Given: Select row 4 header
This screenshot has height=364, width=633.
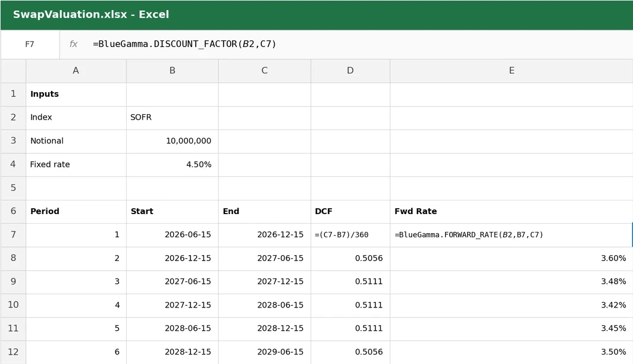Looking at the screenshot, I should click(13, 165).
